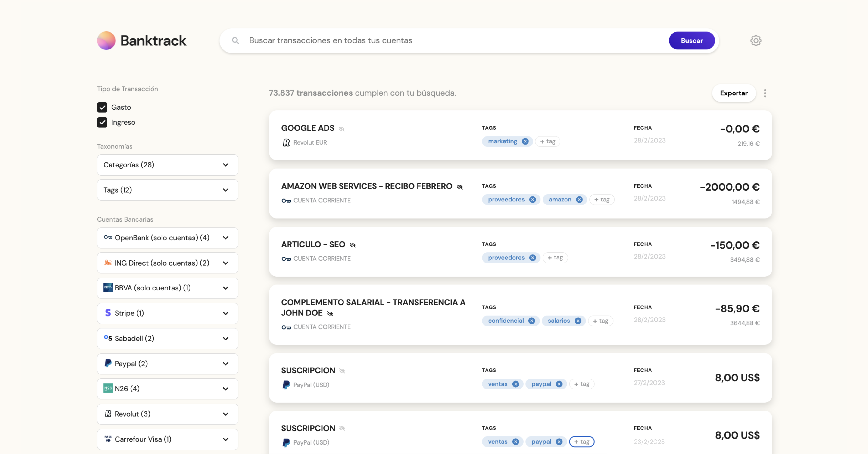Add a tag to Complemento Salarial
Viewport: 868px width, 454px height.
point(600,321)
